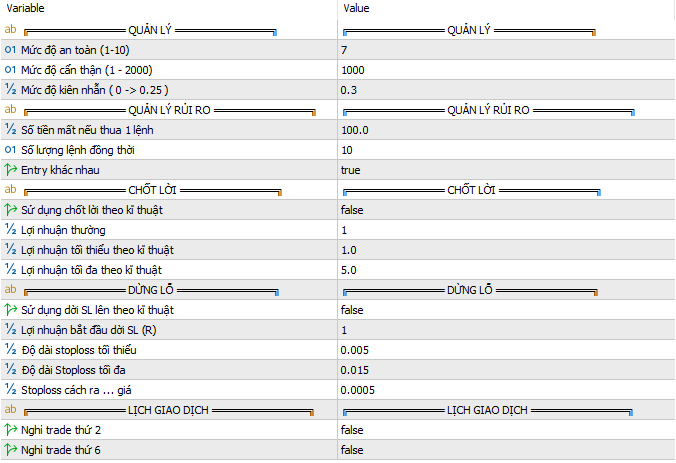Click boolean icon beside Nghỉ trade thứ 6

(10, 450)
